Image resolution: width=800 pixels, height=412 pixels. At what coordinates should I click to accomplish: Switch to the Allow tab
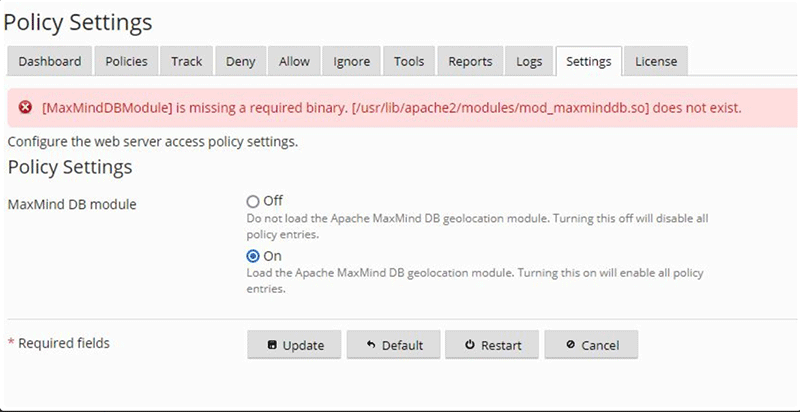coord(294,61)
